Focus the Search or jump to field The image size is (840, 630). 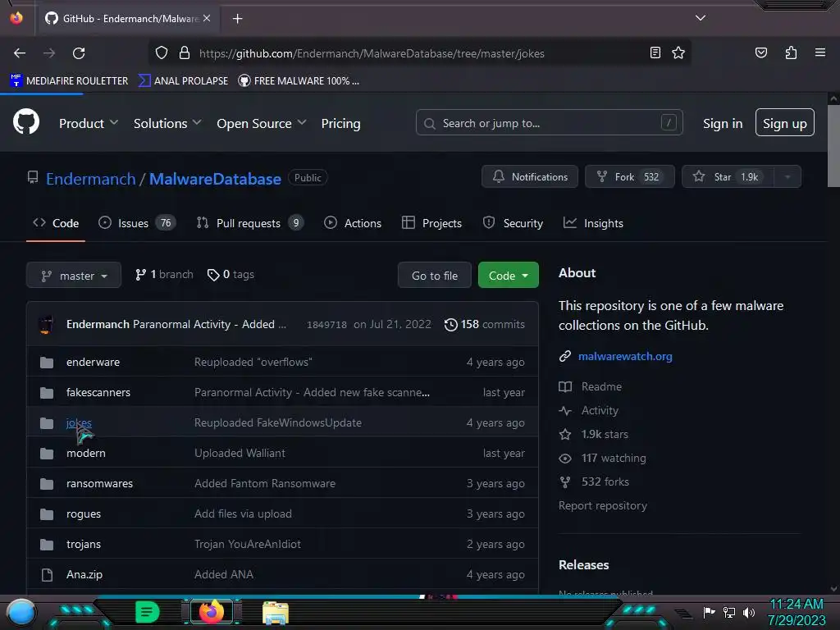tap(549, 123)
